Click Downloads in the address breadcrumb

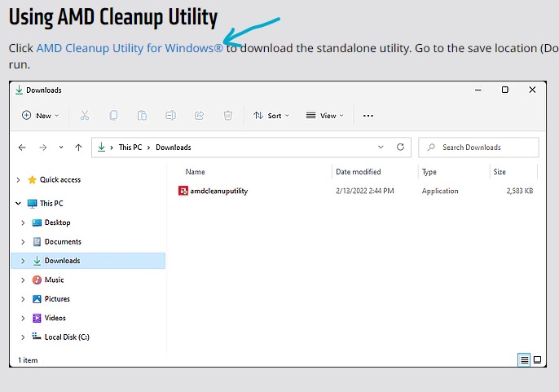click(174, 148)
